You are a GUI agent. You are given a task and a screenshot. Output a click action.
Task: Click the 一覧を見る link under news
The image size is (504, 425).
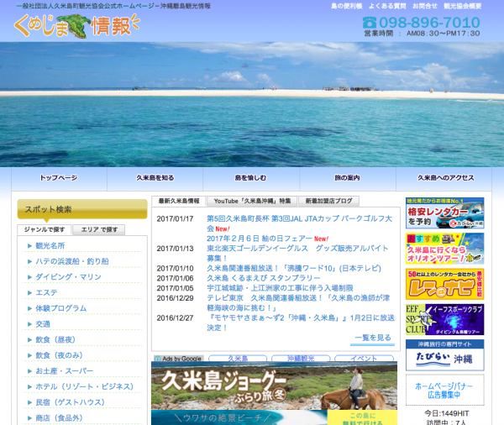(x=372, y=338)
